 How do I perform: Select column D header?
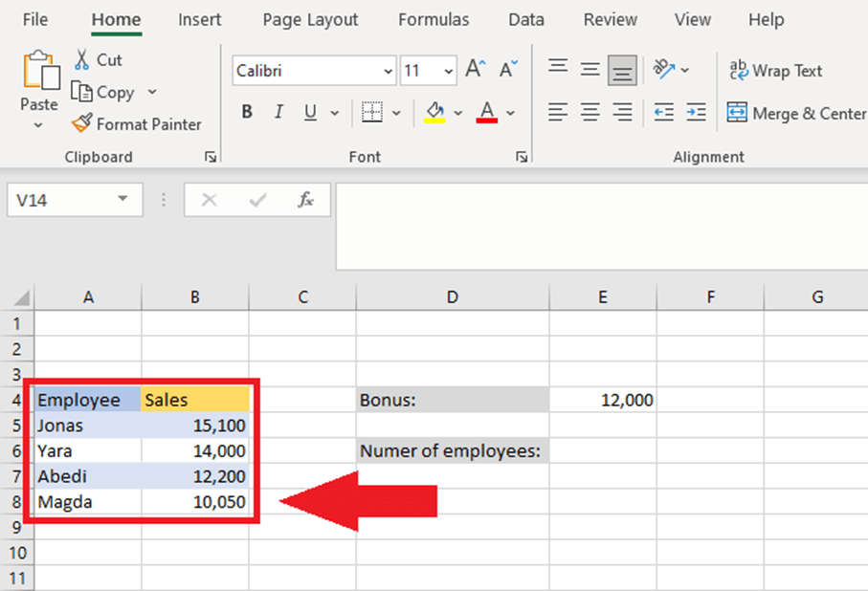pyautogui.click(x=453, y=297)
